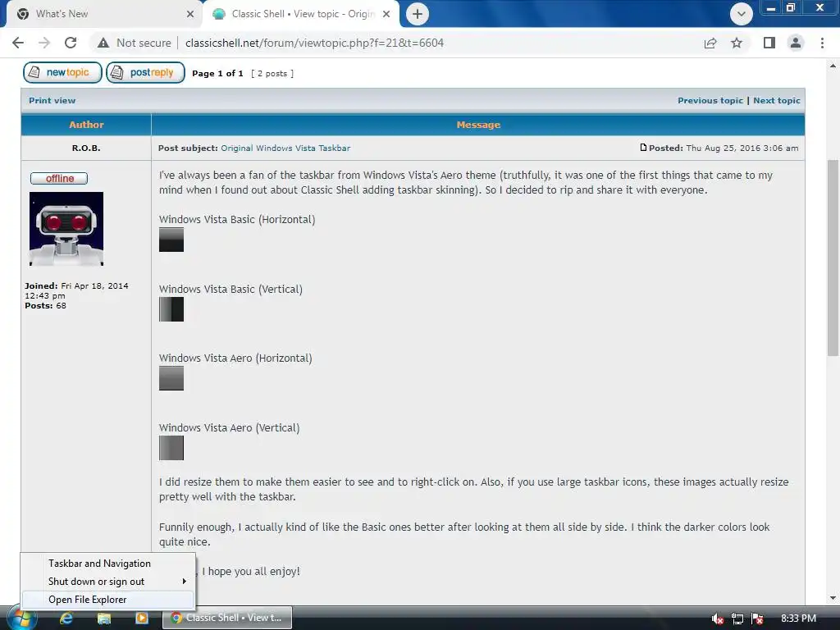
Task: Open the Not secure site warning
Action: click(x=135, y=43)
